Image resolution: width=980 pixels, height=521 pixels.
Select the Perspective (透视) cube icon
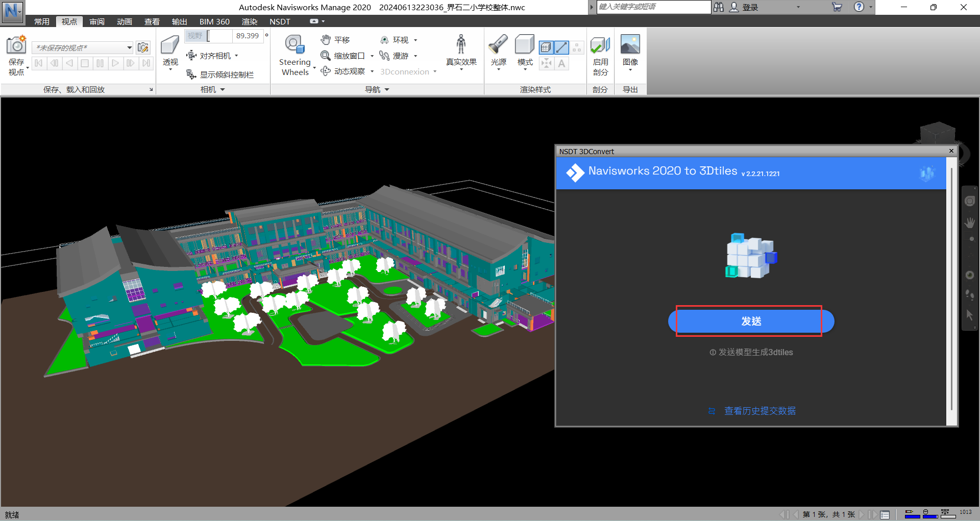[170, 45]
